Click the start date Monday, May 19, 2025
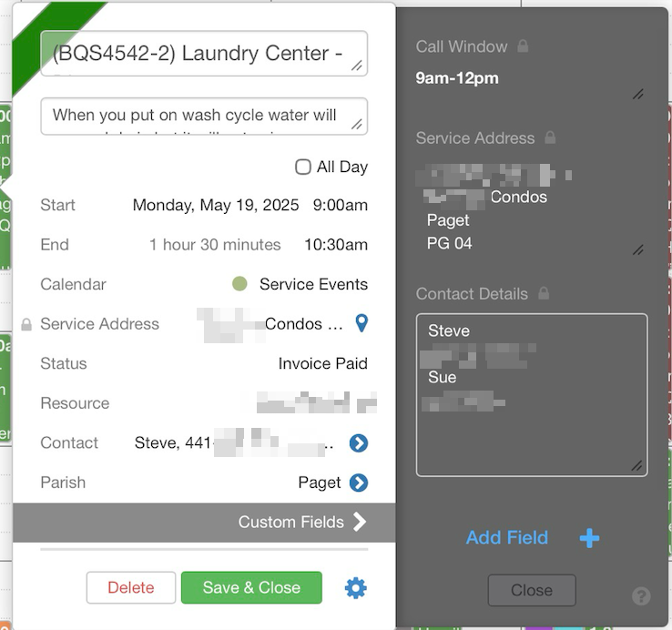The image size is (672, 630). point(216,206)
